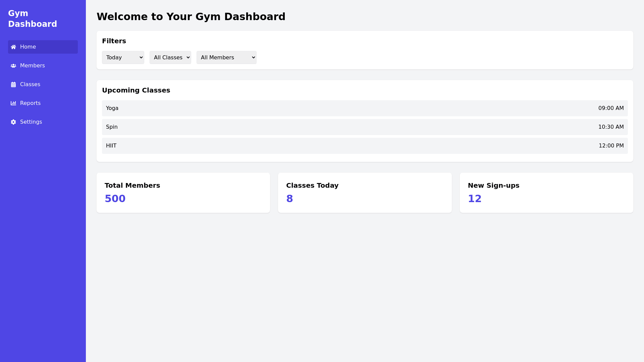Select the HIIT class row

pos(365,146)
